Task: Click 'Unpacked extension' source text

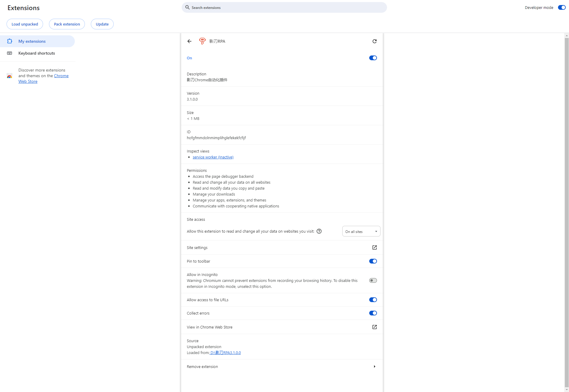Action: point(204,347)
